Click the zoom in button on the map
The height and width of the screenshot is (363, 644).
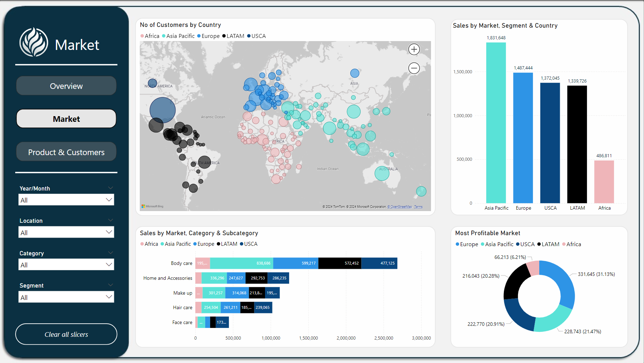(x=414, y=49)
